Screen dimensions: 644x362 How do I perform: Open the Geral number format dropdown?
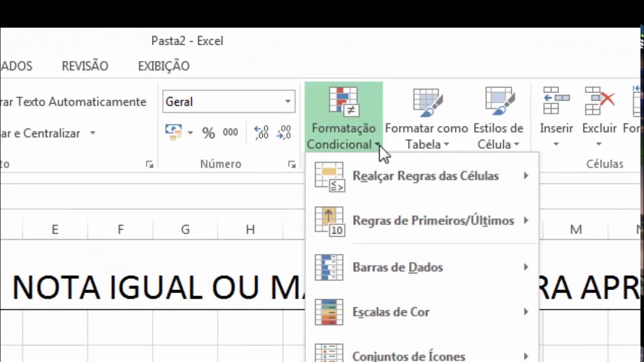pos(288,102)
